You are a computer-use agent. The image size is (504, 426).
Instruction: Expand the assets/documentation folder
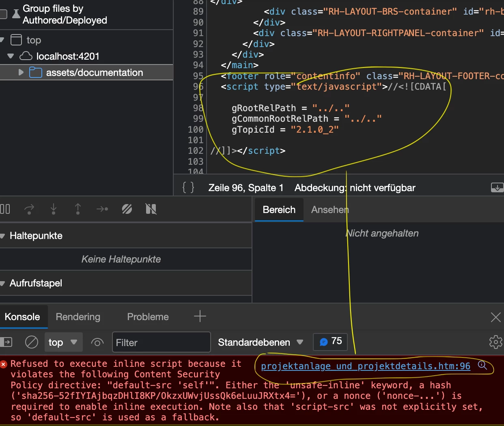click(x=21, y=72)
